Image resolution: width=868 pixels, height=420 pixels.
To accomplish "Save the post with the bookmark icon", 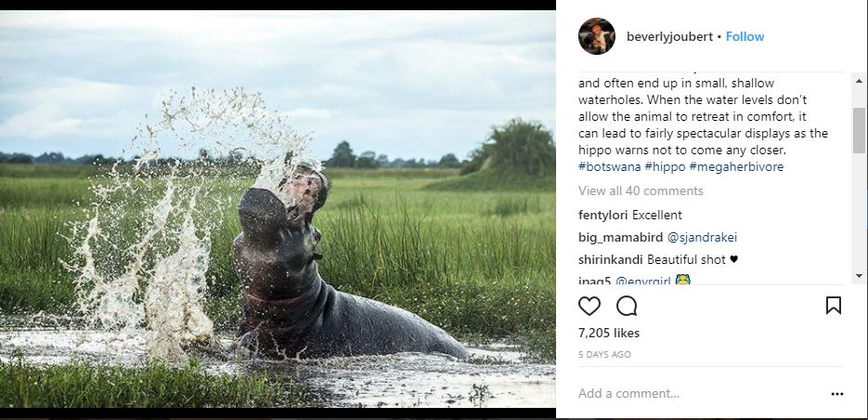I will tap(833, 306).
